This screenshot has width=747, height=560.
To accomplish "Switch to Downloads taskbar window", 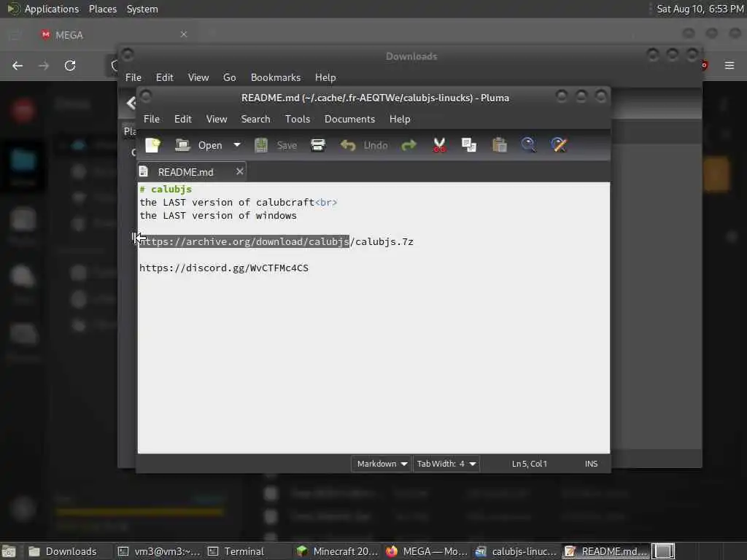I will click(x=66, y=551).
